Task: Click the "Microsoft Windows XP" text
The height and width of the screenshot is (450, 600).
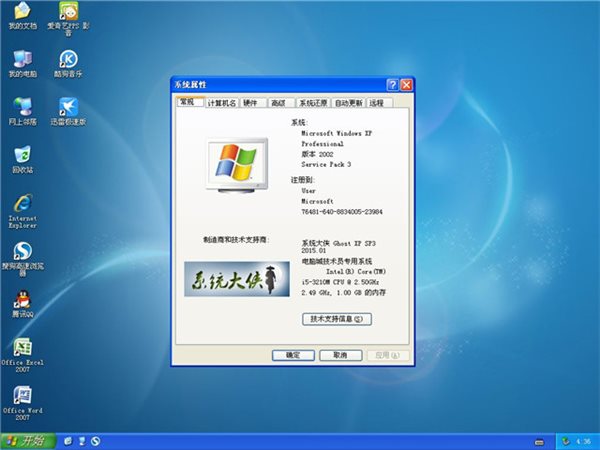Action: click(x=336, y=133)
